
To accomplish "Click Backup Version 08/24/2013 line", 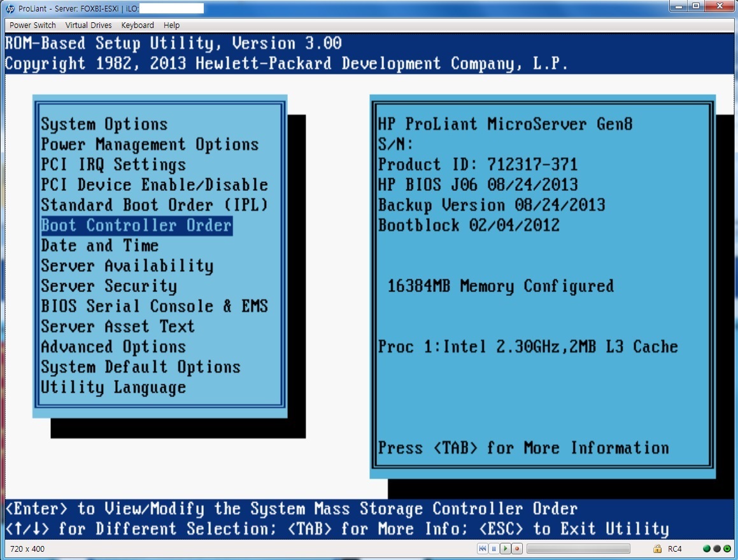I will pyautogui.click(x=492, y=205).
